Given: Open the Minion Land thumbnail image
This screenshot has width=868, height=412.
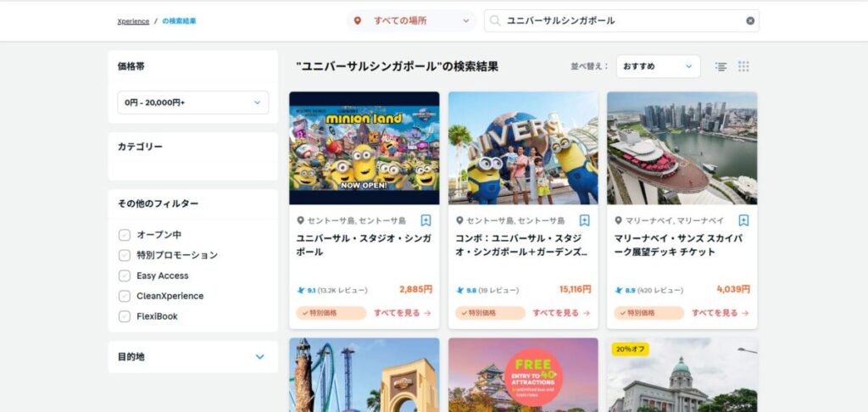Looking at the screenshot, I should tap(364, 148).
